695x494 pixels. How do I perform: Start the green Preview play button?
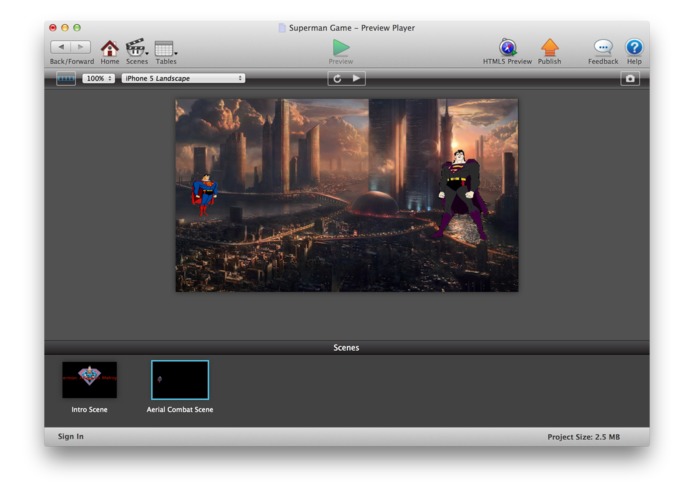pos(341,47)
